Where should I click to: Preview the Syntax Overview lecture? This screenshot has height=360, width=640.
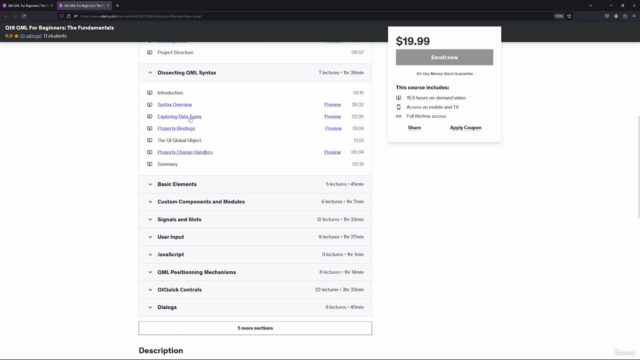point(333,104)
